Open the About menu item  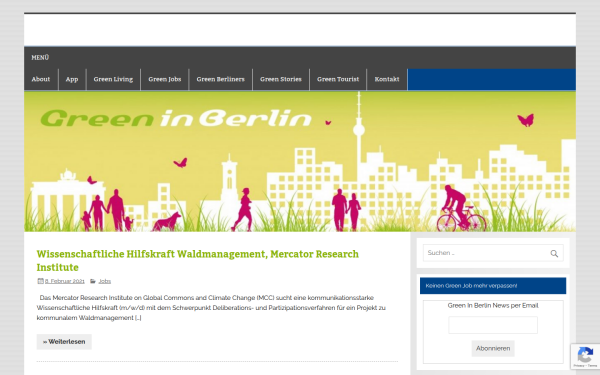pyautogui.click(x=41, y=79)
